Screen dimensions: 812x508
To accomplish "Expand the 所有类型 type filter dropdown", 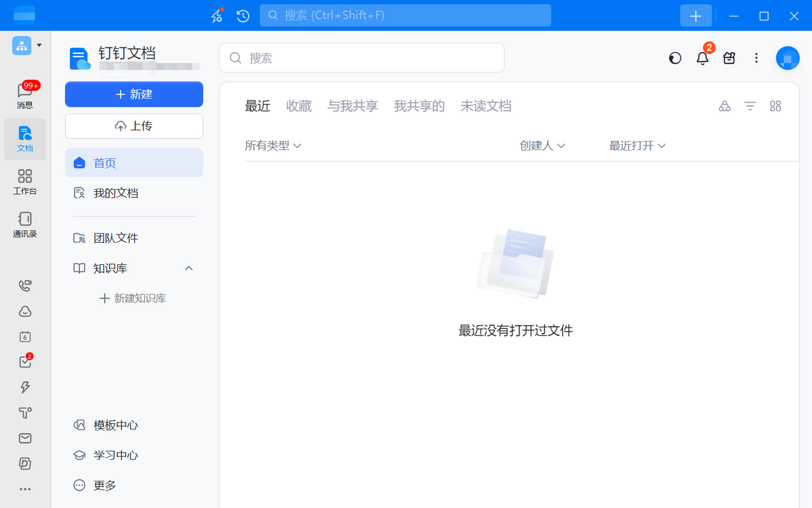I will pos(273,145).
